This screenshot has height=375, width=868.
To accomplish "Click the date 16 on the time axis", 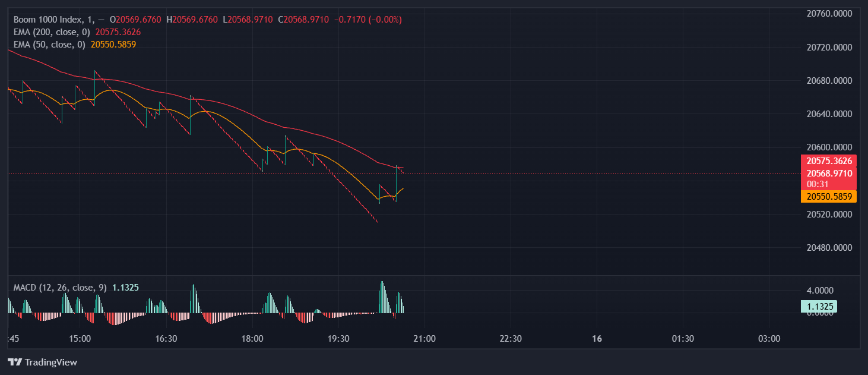I will tap(597, 339).
